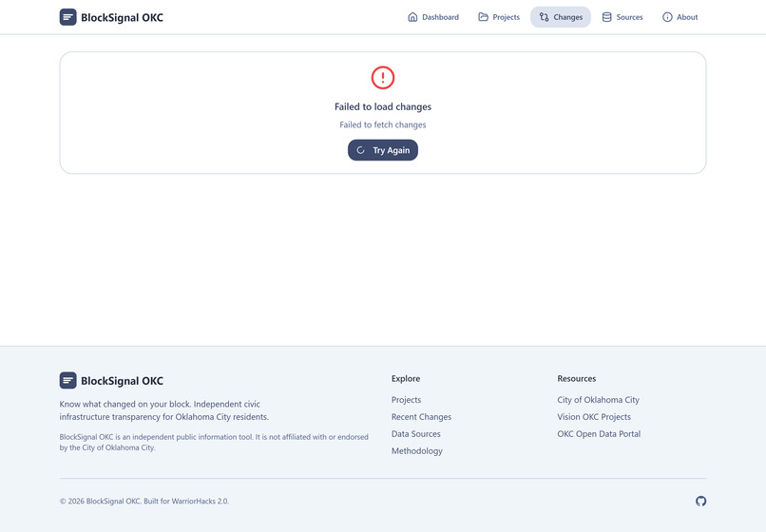Image resolution: width=766 pixels, height=532 pixels.
Task: Click the 'Failed to load changes' heading
Action: pyautogui.click(x=383, y=106)
